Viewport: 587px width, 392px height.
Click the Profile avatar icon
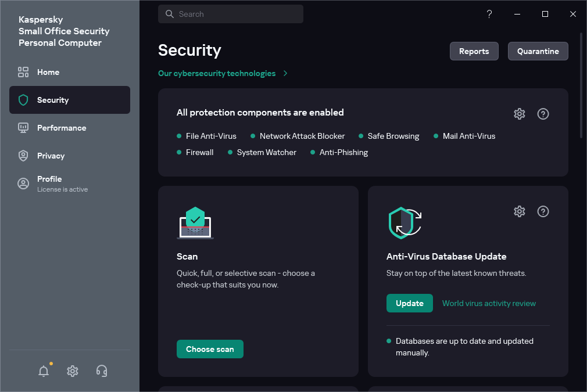tap(23, 184)
